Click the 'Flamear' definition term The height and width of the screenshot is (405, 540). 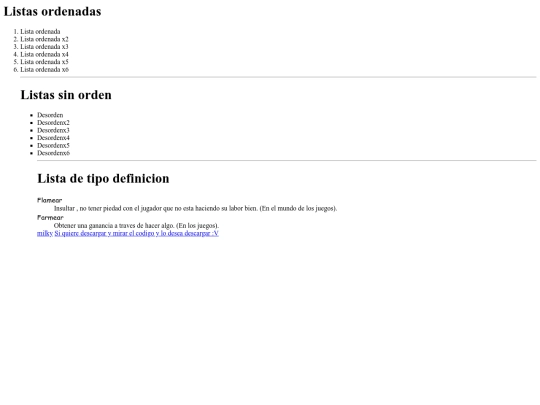click(49, 200)
